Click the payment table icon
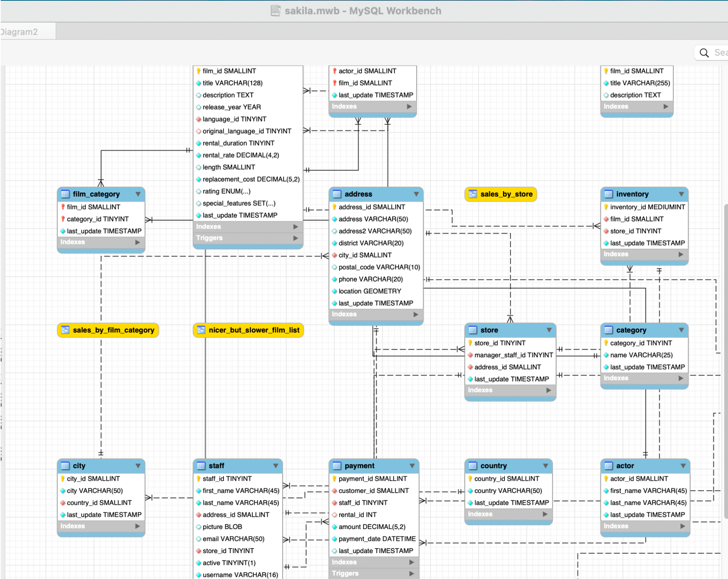This screenshot has height=579, width=728. [337, 466]
